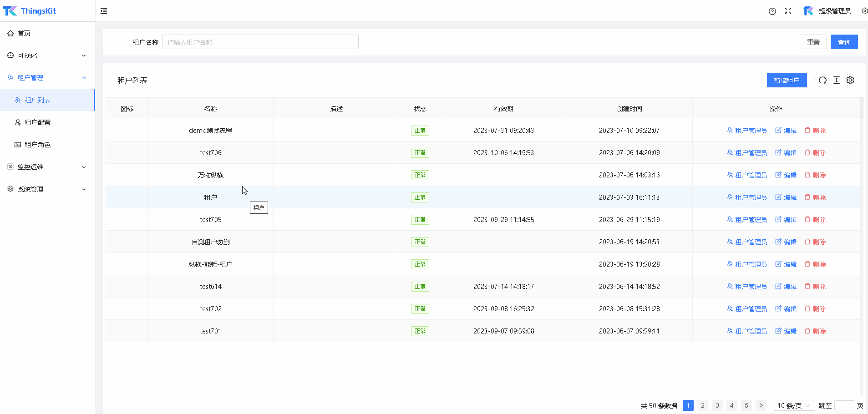Refresh the tenant list table
The height and width of the screenshot is (414, 868).
822,80
